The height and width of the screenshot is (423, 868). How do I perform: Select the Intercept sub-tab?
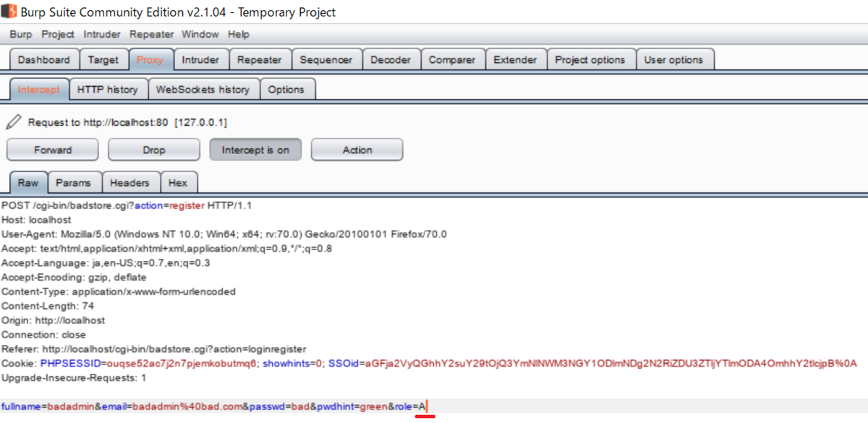pyautogui.click(x=39, y=90)
